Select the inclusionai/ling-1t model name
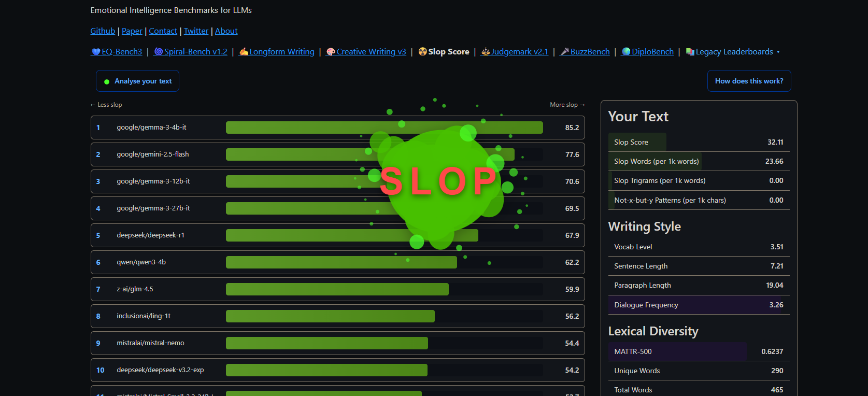 point(144,316)
